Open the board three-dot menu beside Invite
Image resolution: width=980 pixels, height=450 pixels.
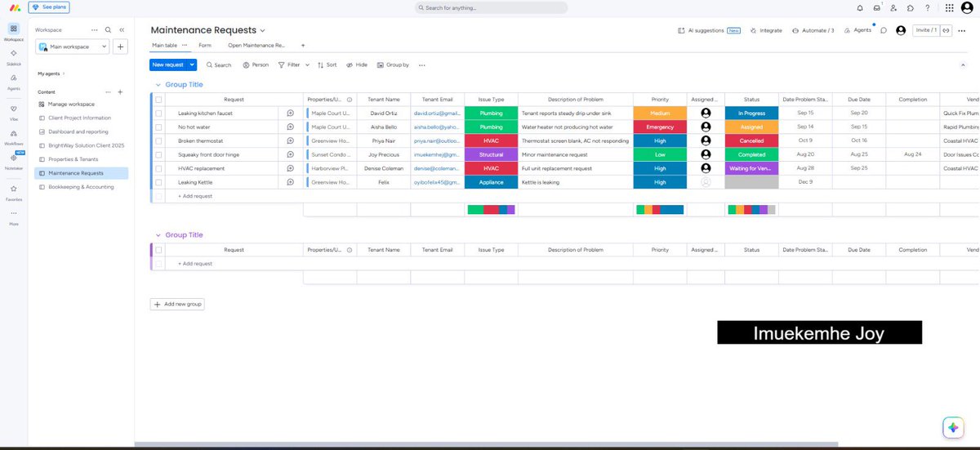[x=962, y=30]
